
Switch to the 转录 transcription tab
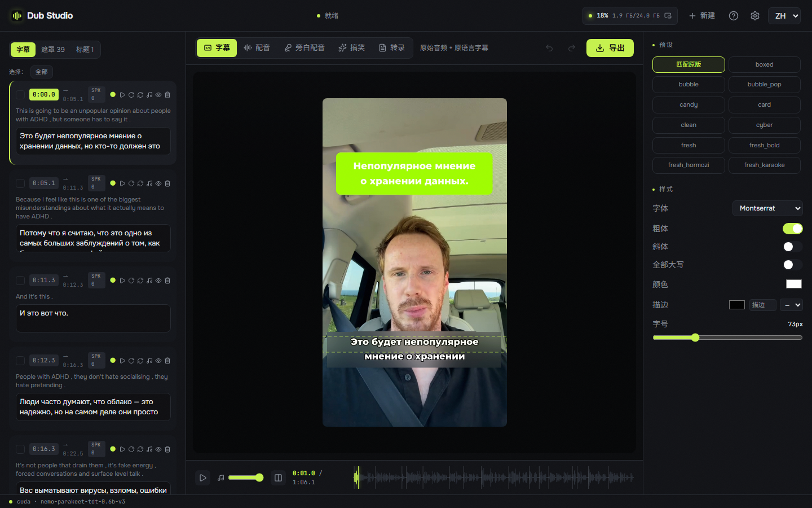392,48
